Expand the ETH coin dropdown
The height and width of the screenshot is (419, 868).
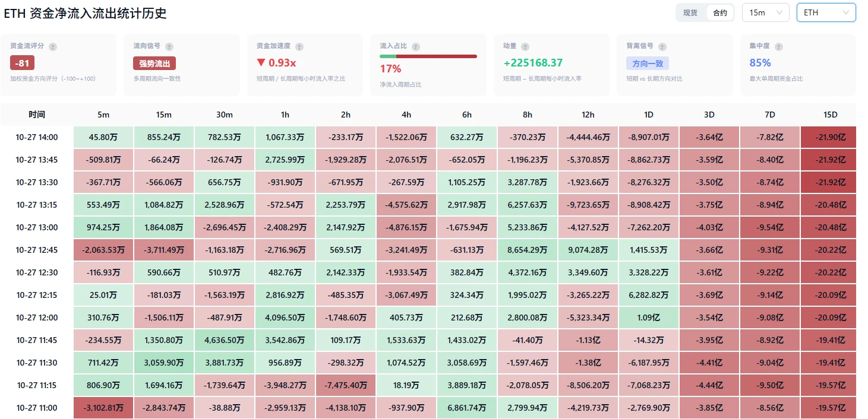pyautogui.click(x=826, y=12)
